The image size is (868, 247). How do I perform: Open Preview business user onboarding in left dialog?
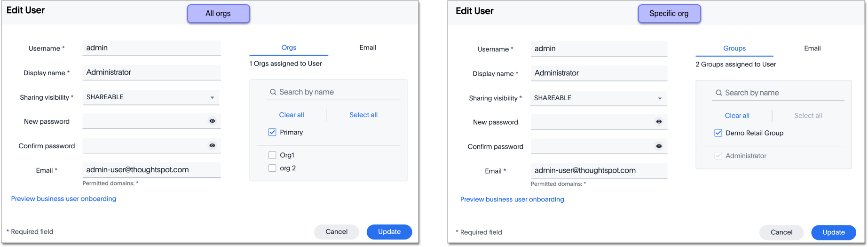(63, 199)
